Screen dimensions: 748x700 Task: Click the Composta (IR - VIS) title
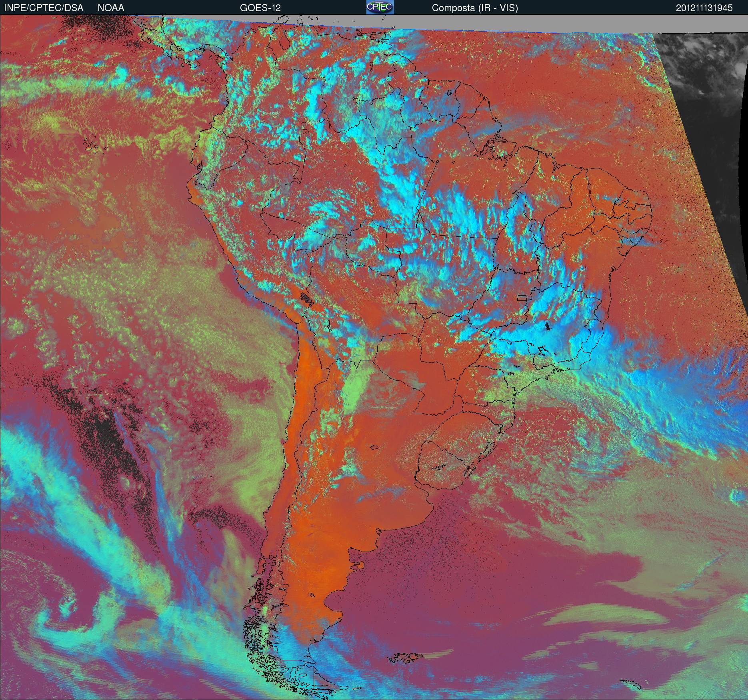(475, 8)
